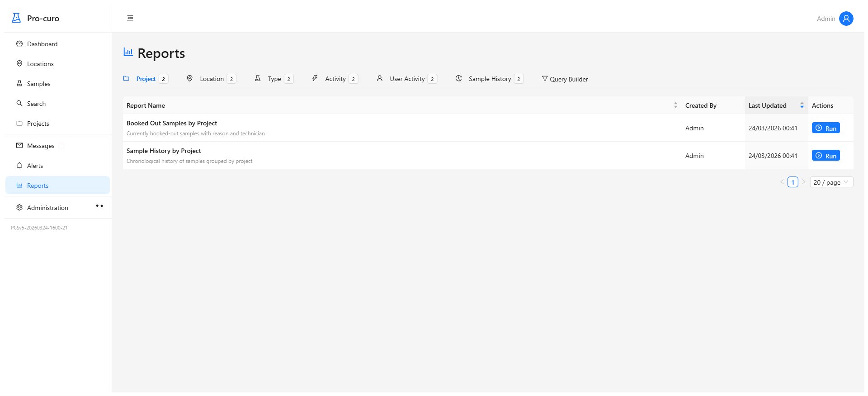This screenshot has width=868, height=396.
Task: Click the version text PCSv5-20260324-1600-21
Action: [39, 228]
